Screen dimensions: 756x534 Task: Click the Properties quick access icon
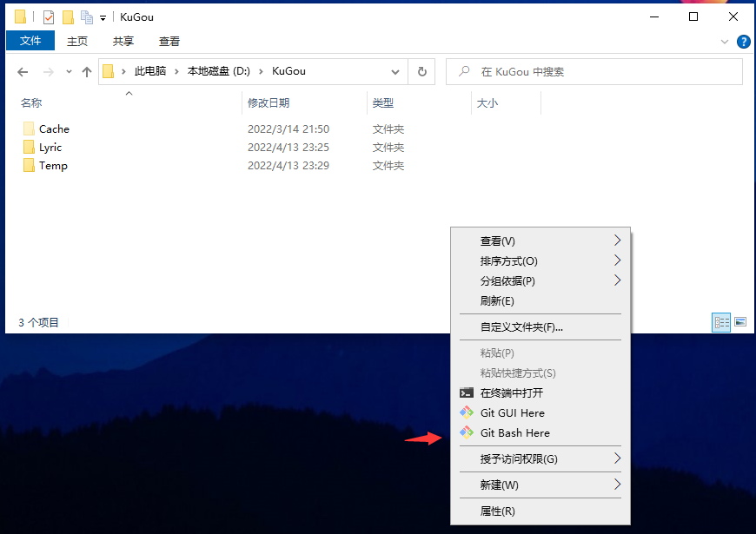[48, 17]
